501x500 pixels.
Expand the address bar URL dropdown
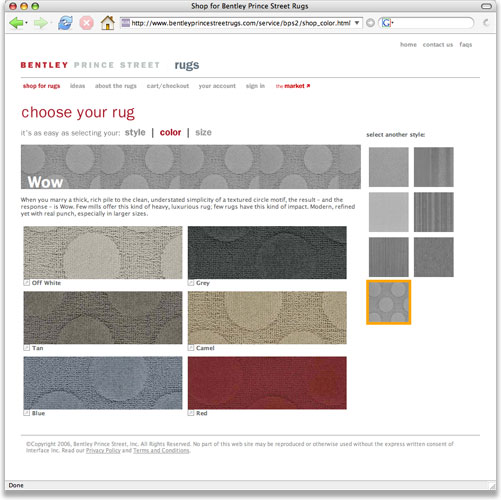pyautogui.click(x=357, y=23)
